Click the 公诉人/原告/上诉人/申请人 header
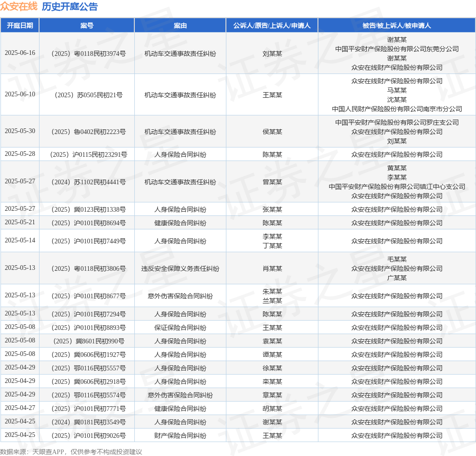Screen dimensions: 476x456 272,26
